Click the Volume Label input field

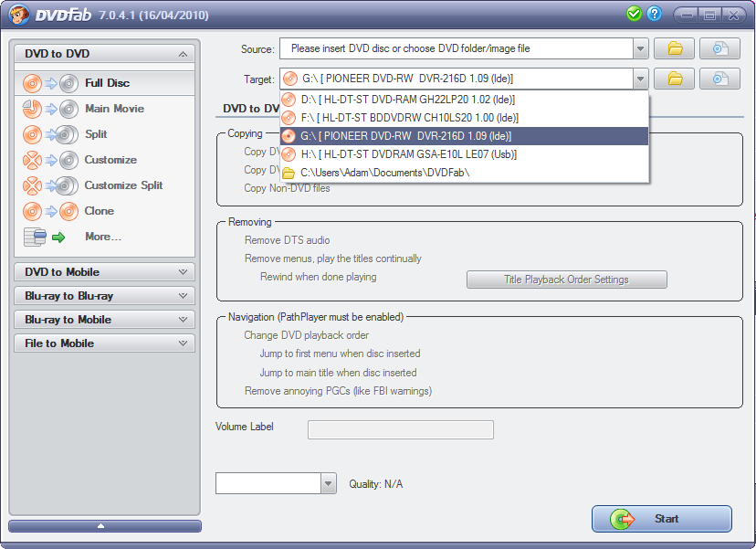401,429
